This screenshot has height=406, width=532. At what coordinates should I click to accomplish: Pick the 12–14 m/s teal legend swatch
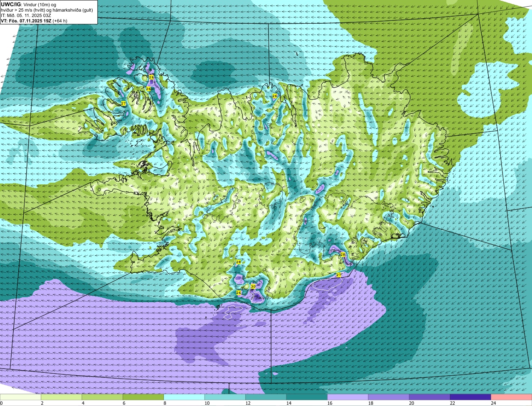(x=266, y=397)
